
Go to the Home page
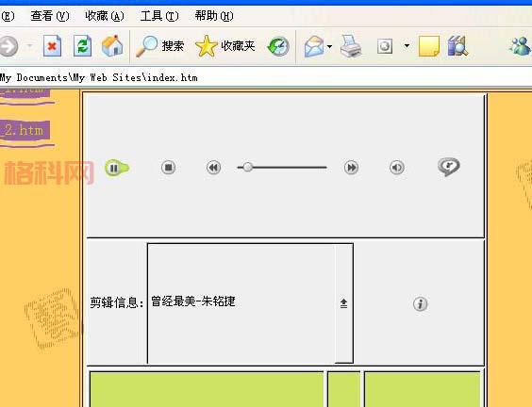(112, 46)
